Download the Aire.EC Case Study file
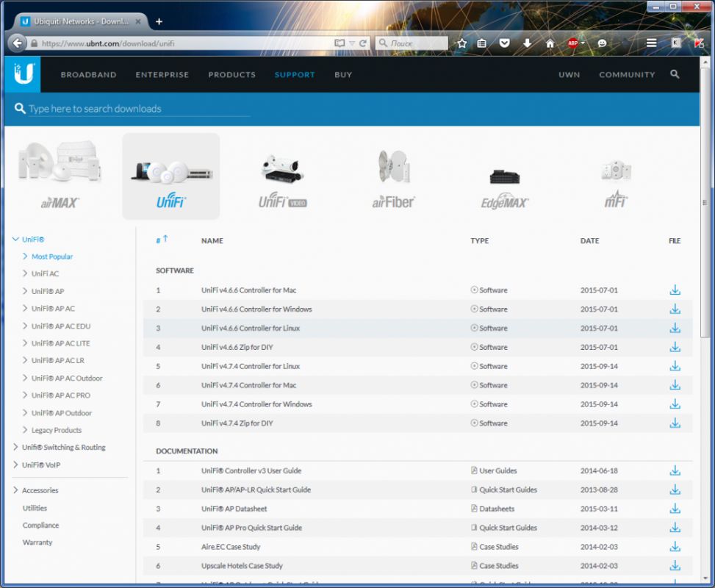Image resolution: width=715 pixels, height=588 pixels. coord(675,547)
